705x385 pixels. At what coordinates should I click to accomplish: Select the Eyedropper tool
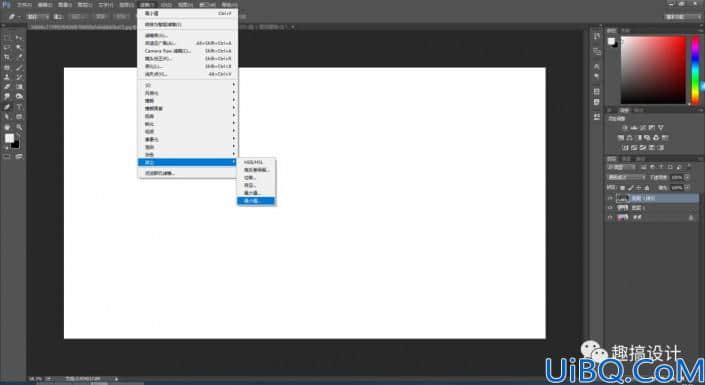[x=19, y=57]
